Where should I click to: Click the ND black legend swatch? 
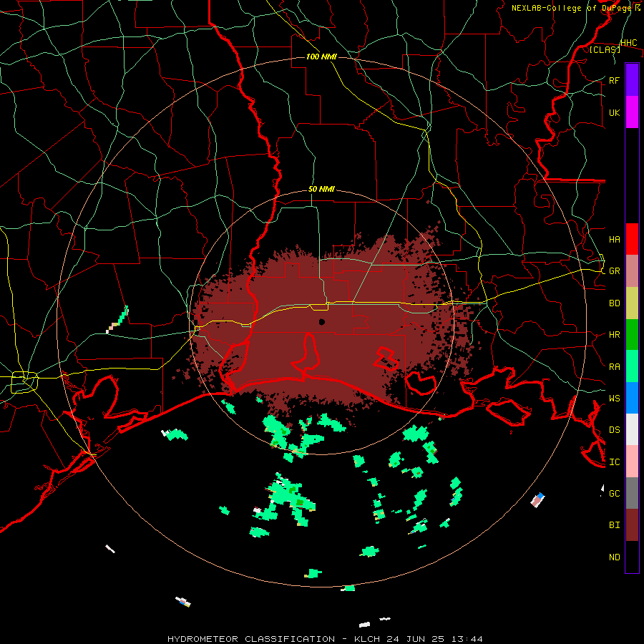(632, 557)
